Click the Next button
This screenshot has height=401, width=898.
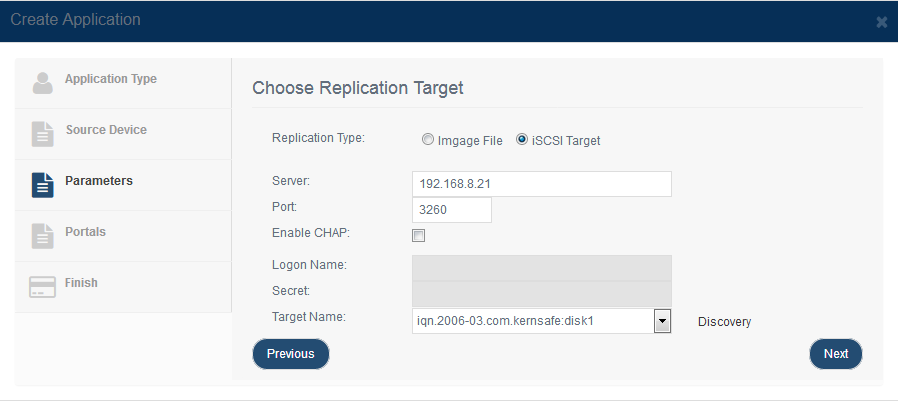point(836,354)
